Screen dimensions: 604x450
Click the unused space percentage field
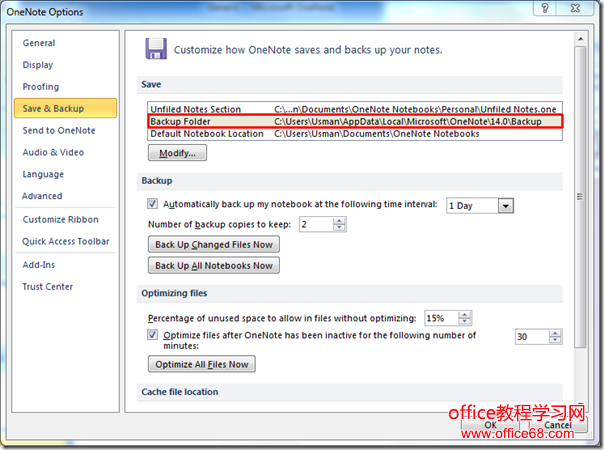(441, 318)
